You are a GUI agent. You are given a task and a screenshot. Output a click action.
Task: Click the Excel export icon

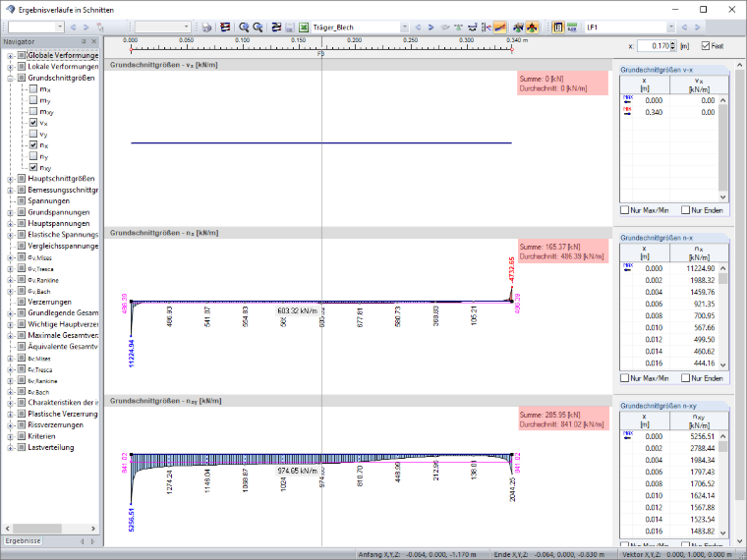click(x=304, y=28)
